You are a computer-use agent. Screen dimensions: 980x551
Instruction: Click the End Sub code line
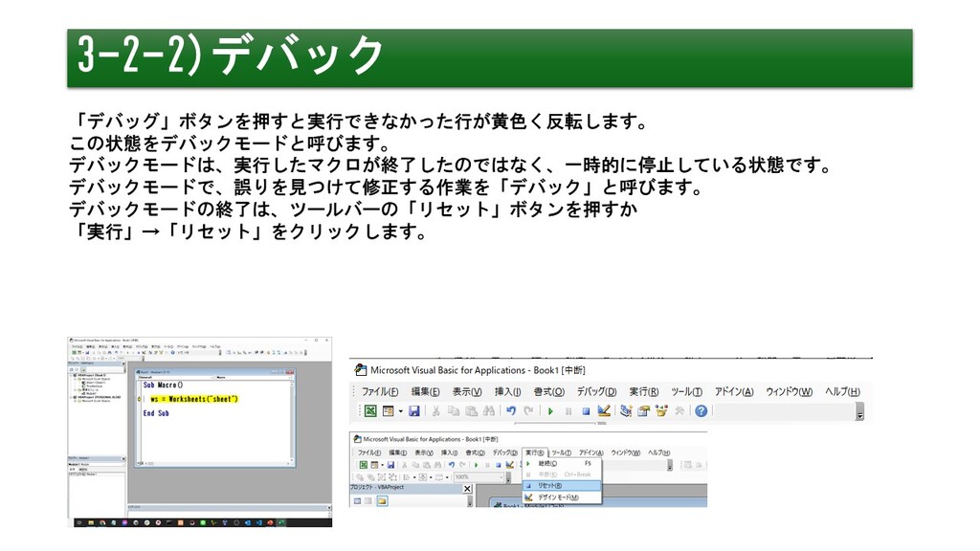coord(156,413)
